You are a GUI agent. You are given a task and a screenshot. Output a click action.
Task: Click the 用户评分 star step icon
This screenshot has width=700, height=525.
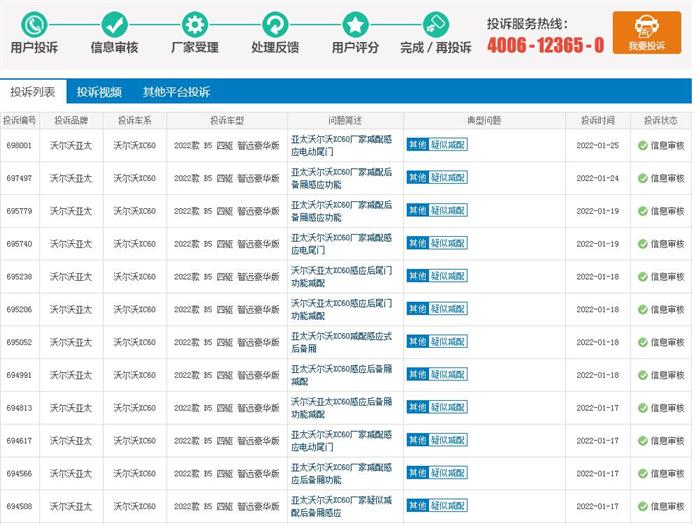355,25
